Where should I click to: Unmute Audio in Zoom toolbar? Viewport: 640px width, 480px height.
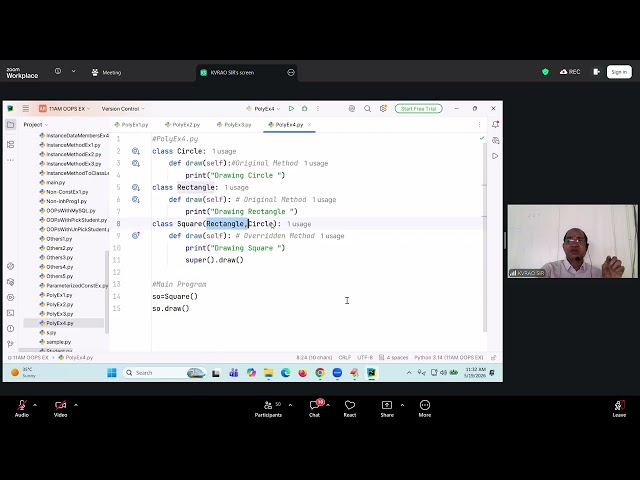(x=22, y=409)
